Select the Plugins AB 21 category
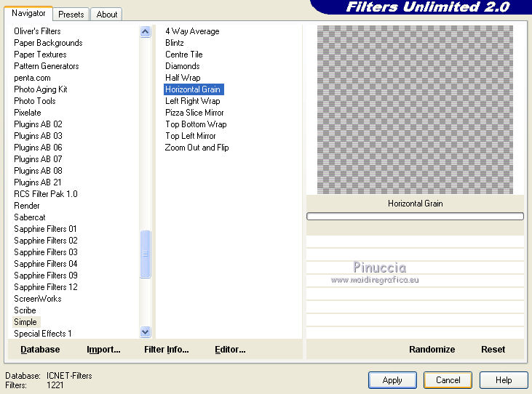The width and height of the screenshot is (532, 394). tap(38, 182)
